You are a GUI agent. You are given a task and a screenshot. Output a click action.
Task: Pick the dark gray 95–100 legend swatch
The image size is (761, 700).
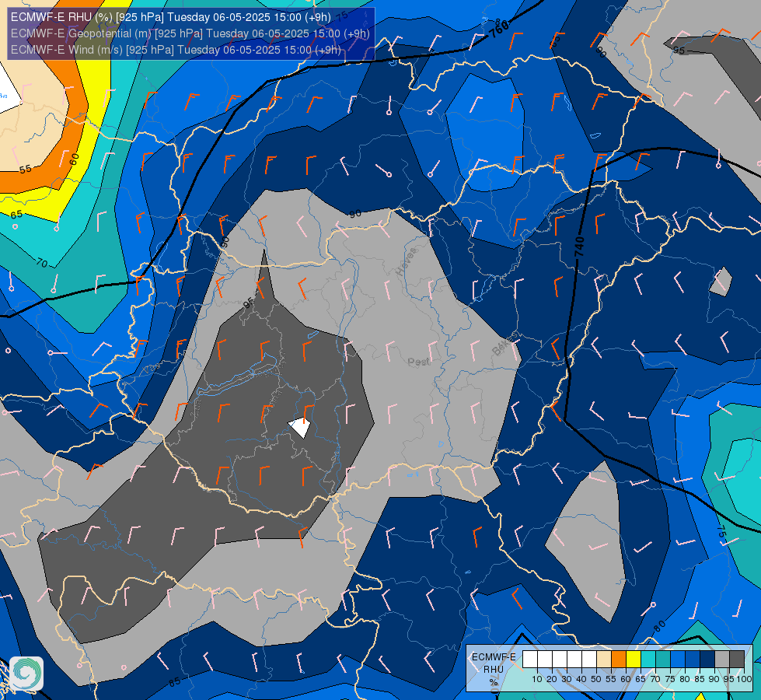[737, 659]
